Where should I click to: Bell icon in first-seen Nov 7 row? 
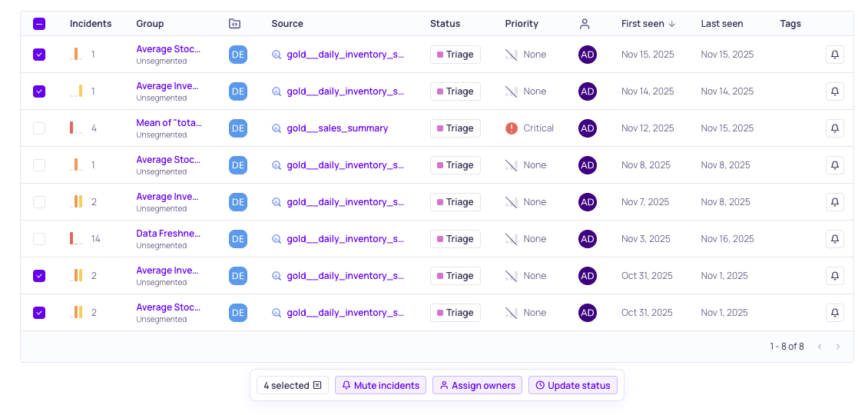tap(835, 201)
